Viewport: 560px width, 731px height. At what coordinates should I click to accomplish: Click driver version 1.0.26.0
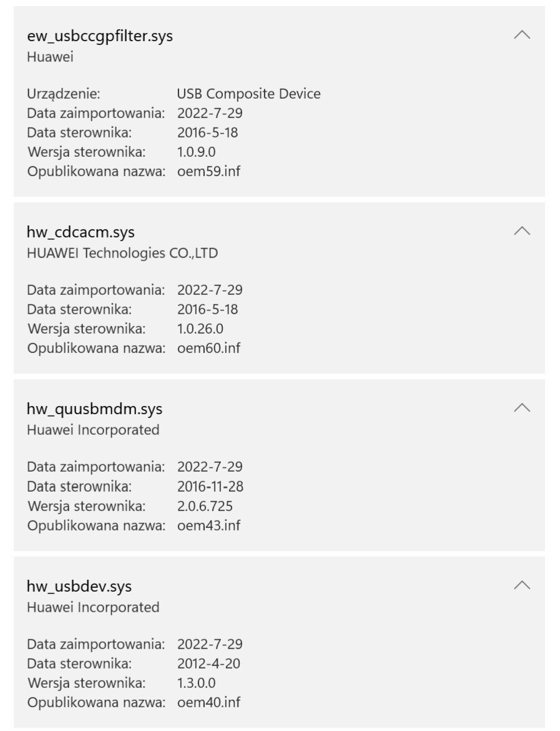click(200, 329)
